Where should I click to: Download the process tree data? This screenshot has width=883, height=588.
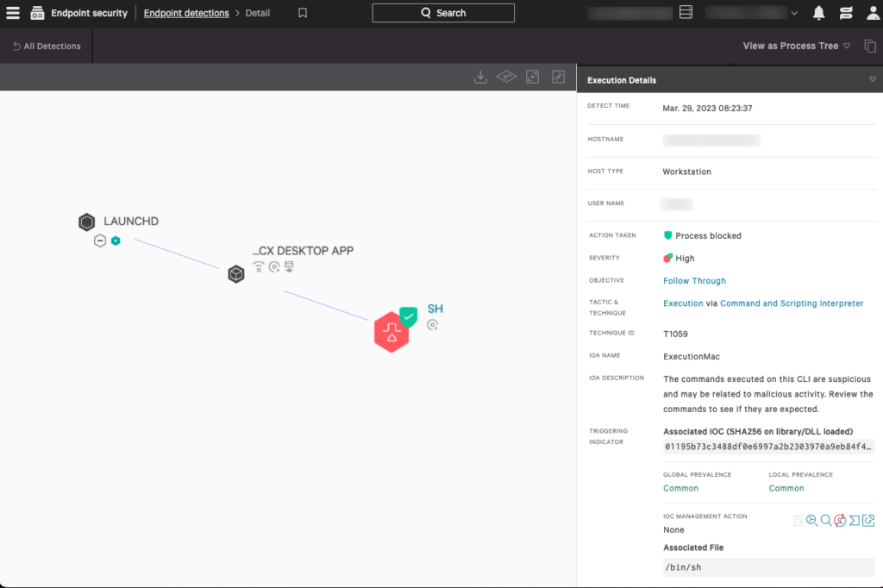point(480,76)
